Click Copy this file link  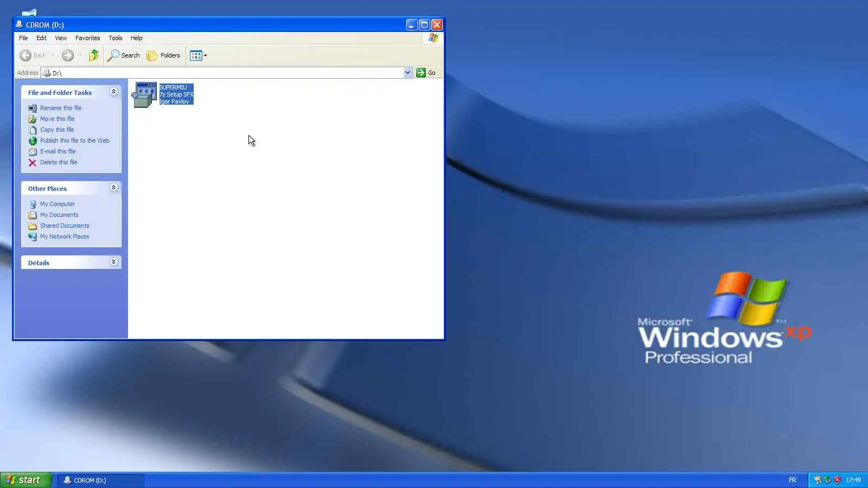point(57,130)
